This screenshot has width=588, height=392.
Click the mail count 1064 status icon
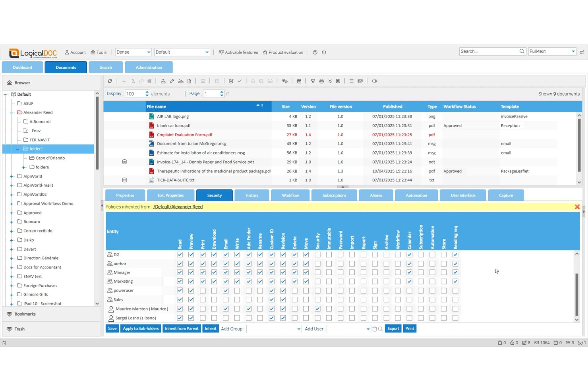pyautogui.click(x=542, y=343)
